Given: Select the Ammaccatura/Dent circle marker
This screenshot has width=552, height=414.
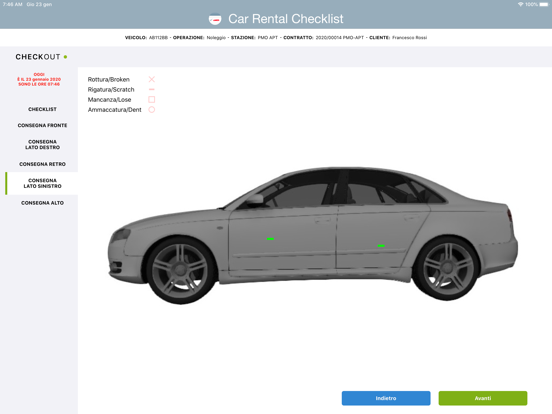Looking at the screenshot, I should coord(151,110).
